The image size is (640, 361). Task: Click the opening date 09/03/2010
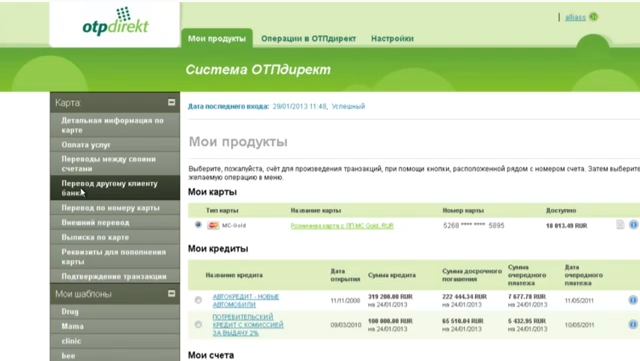click(x=346, y=325)
